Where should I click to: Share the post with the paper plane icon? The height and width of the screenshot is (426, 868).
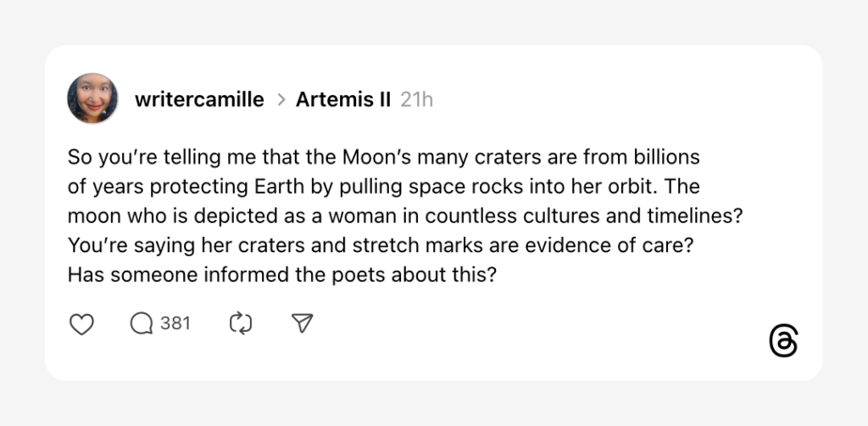[303, 323]
